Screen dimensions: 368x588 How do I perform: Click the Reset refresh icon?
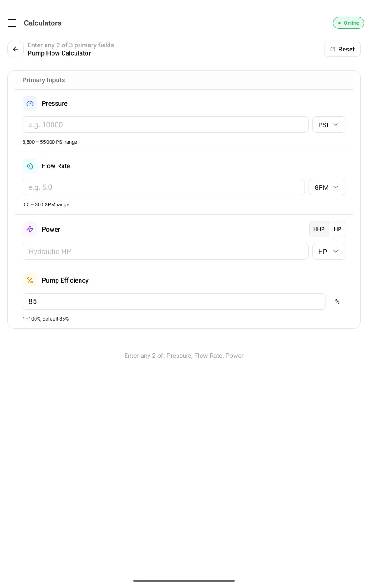pos(333,49)
